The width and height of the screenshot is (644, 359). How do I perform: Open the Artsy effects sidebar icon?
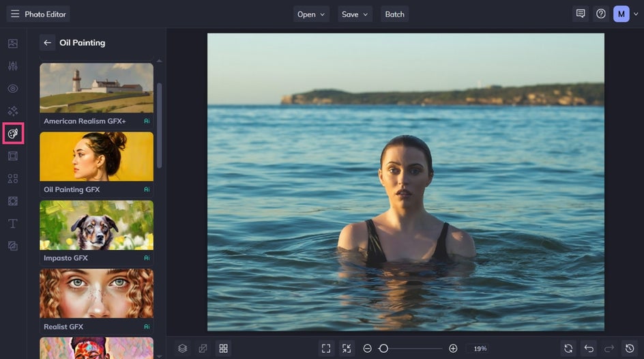(13, 134)
